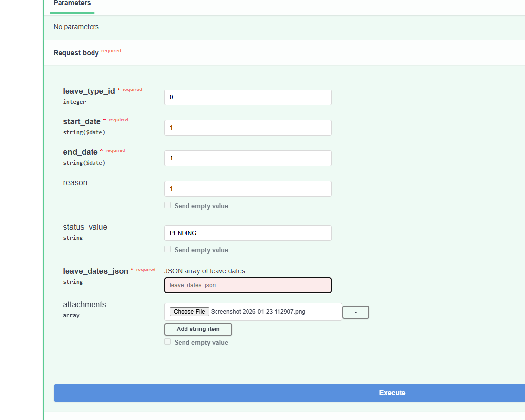Click the Parameters tab heading
This screenshot has height=420, width=525.
(72, 4)
